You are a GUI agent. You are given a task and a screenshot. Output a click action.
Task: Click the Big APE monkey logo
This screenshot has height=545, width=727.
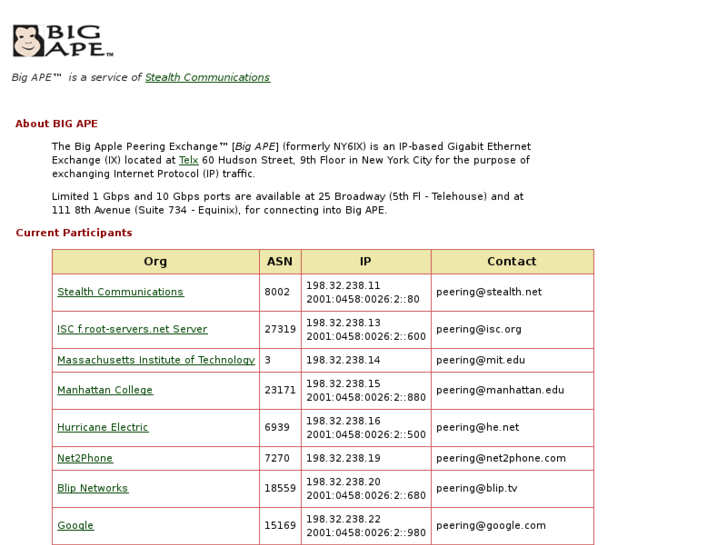63,41
